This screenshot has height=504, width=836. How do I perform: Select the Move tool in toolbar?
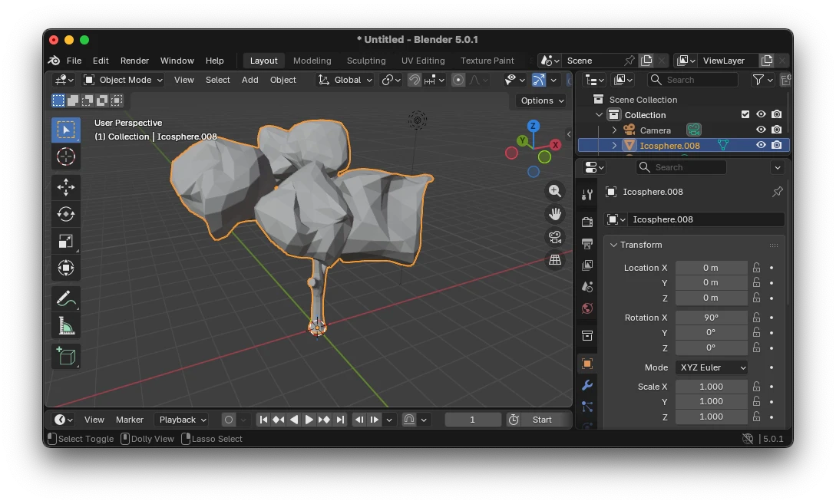[x=66, y=187]
